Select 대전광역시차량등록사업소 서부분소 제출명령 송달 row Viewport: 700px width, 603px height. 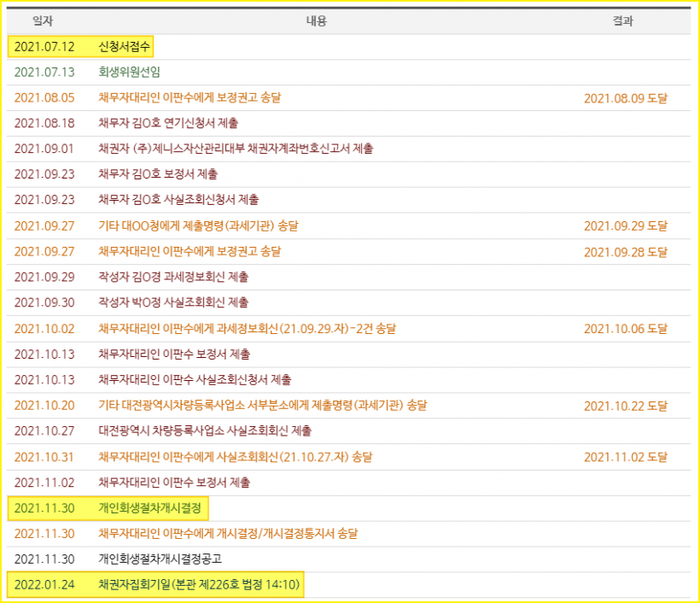pos(348,406)
